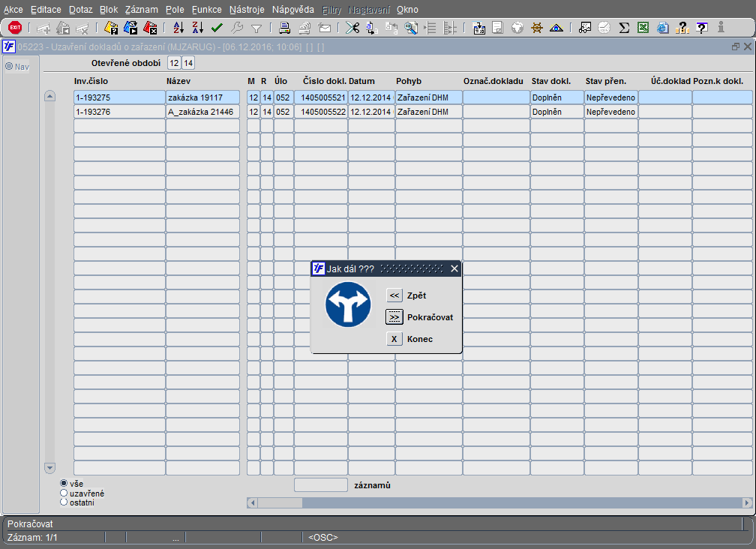
Task: Click the horizontal scrollbar right arrow
Action: 747,502
